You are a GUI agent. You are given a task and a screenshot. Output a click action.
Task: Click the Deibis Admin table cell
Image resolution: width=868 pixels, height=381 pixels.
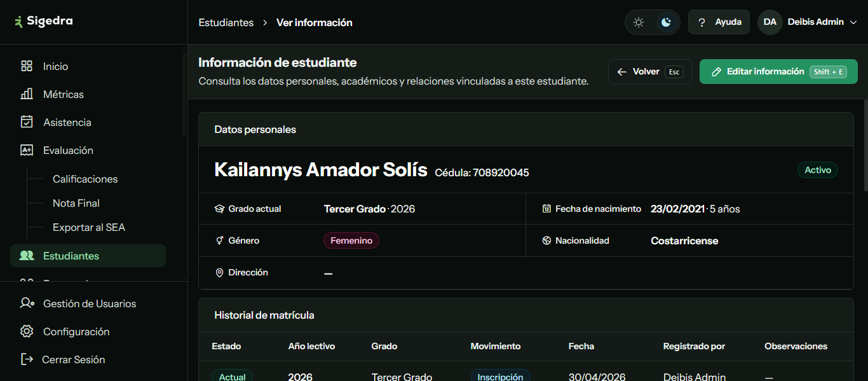coord(695,377)
